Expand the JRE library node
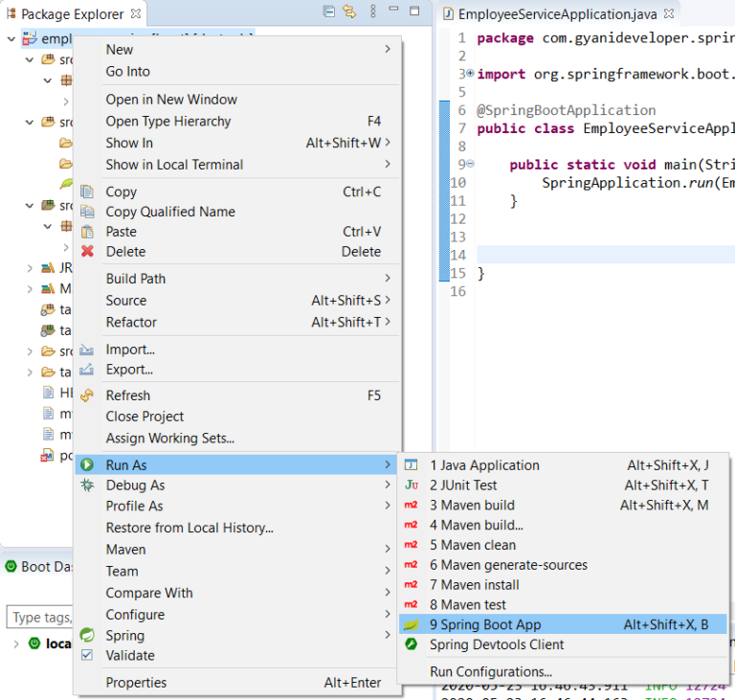This screenshot has width=735, height=700. pos(30,268)
